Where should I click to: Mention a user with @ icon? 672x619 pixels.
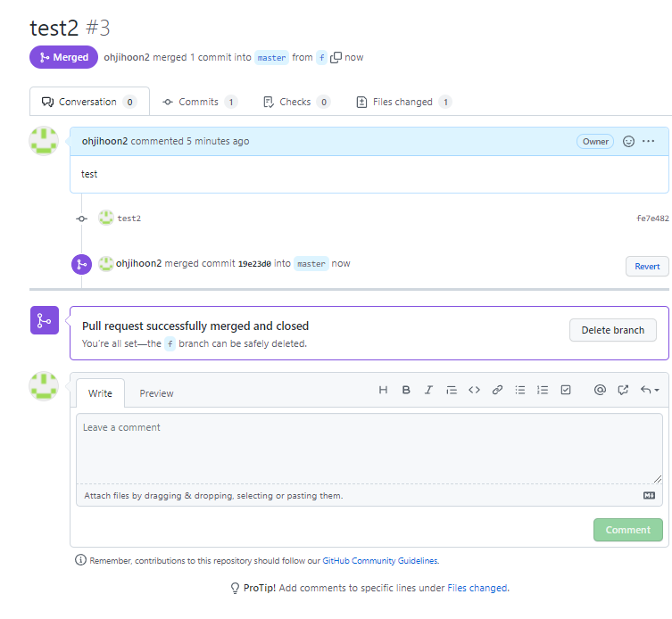pyautogui.click(x=600, y=390)
